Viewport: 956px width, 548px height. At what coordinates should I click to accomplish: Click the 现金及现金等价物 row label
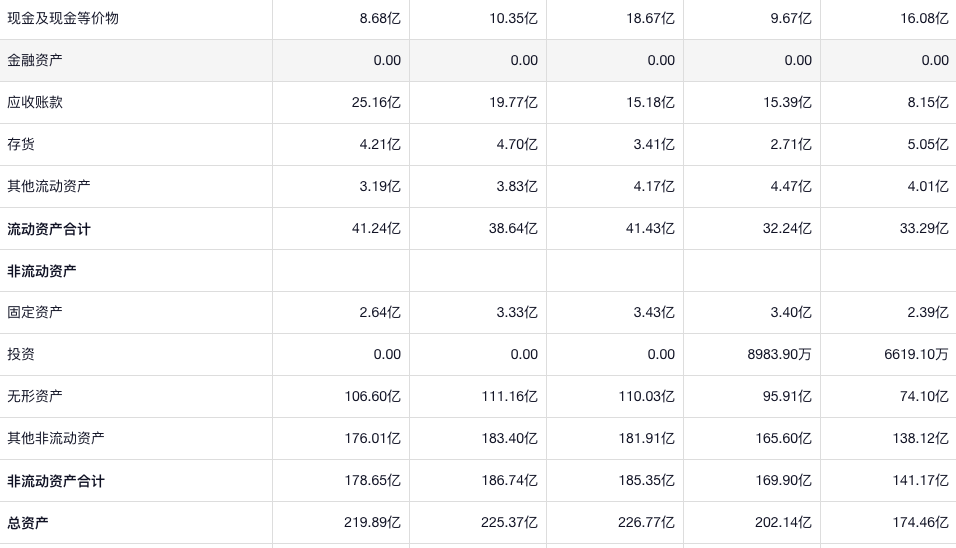click(63, 18)
